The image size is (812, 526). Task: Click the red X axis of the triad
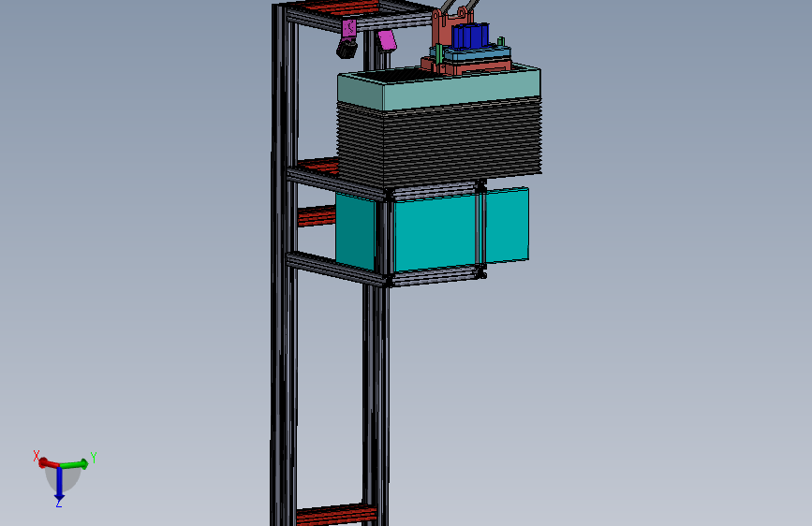pos(48,462)
